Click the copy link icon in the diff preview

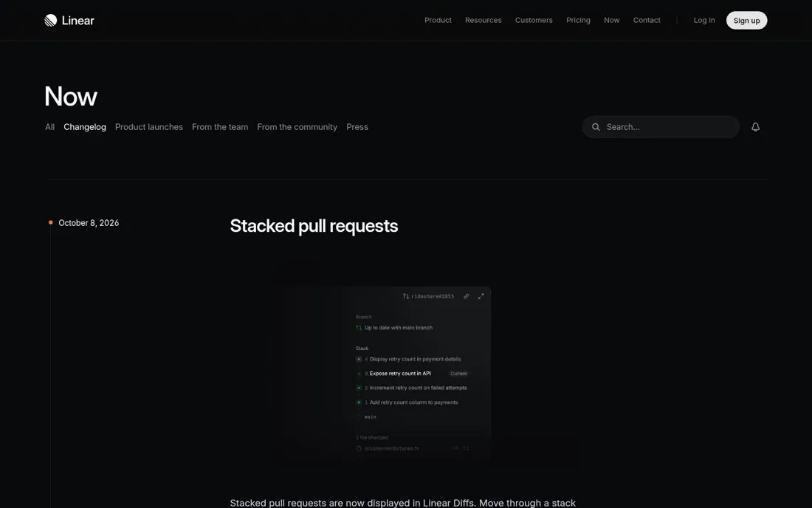[x=466, y=296]
